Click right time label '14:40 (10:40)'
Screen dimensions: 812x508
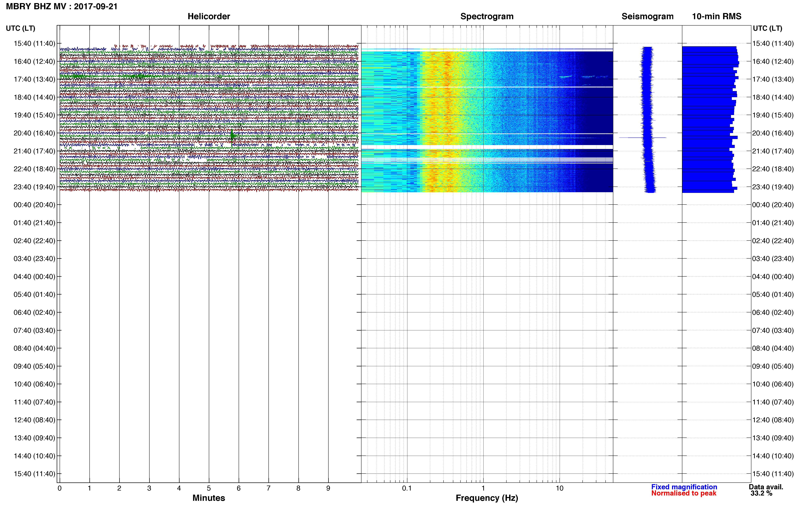pyautogui.click(x=773, y=456)
